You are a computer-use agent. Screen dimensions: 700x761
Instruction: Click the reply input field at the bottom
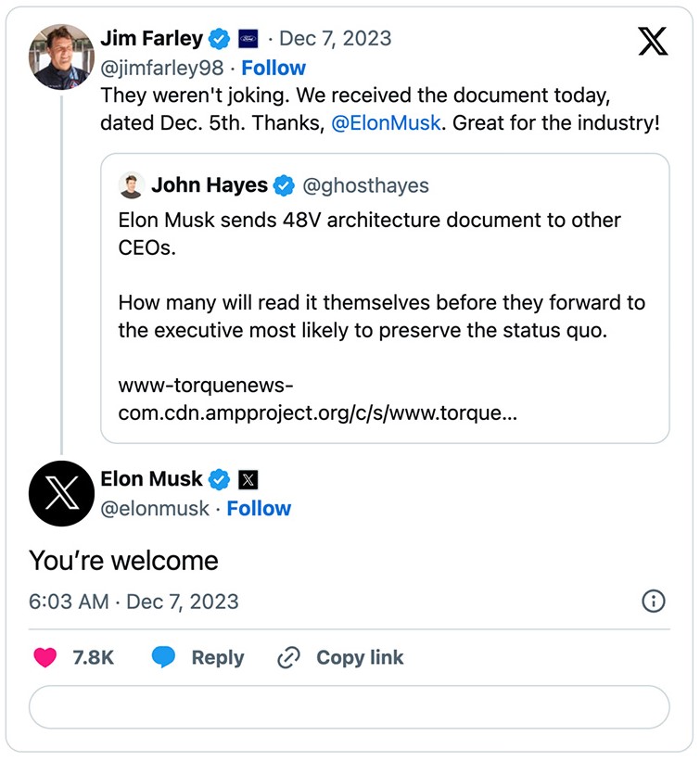(350, 707)
